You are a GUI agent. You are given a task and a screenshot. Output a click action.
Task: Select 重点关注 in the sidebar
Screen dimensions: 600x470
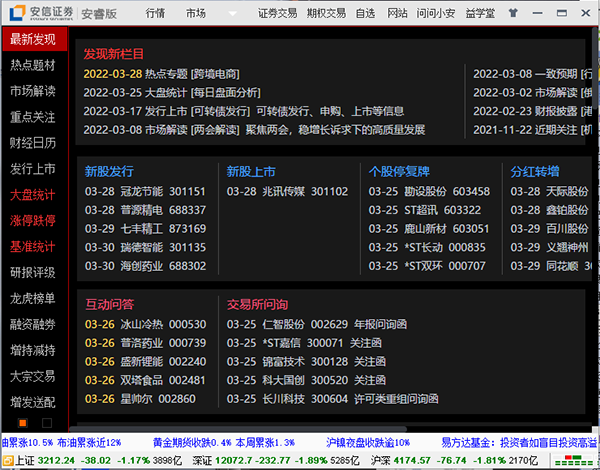(x=33, y=117)
